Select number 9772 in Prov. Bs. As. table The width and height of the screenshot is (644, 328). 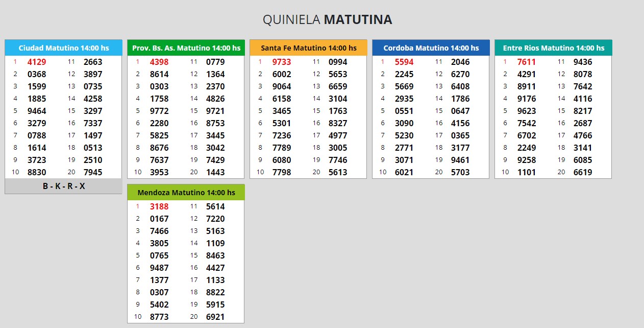click(159, 111)
